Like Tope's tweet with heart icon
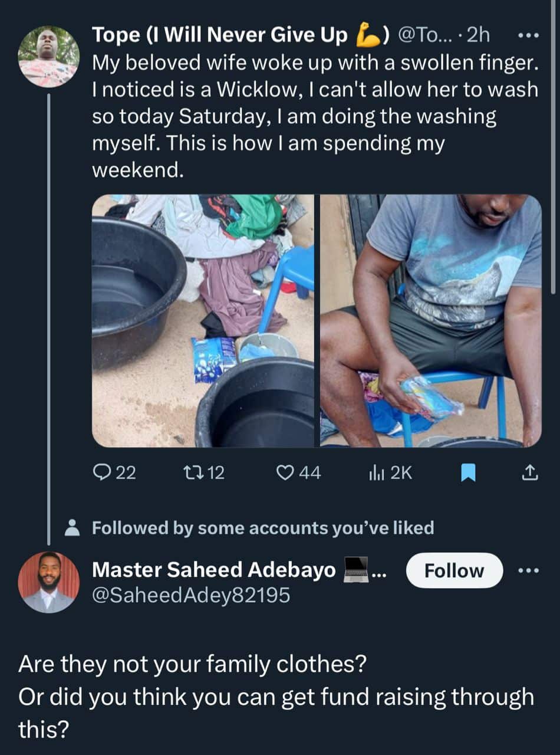 coord(299,472)
